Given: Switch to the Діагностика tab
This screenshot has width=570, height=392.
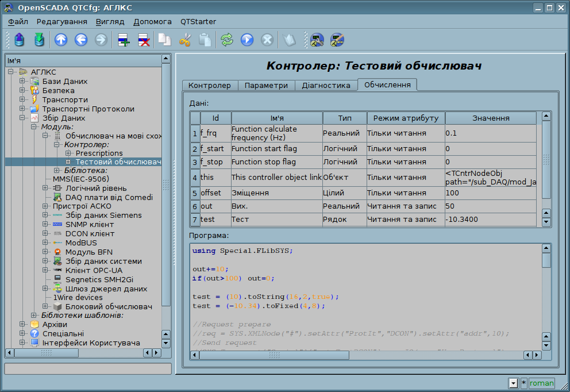Looking at the screenshot, I should click(326, 85).
